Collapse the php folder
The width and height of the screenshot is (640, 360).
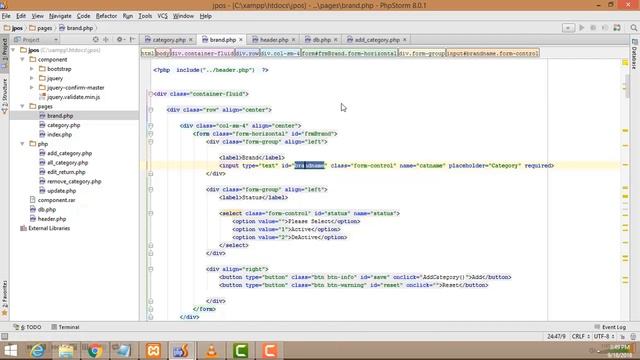pyautogui.click(x=23, y=144)
